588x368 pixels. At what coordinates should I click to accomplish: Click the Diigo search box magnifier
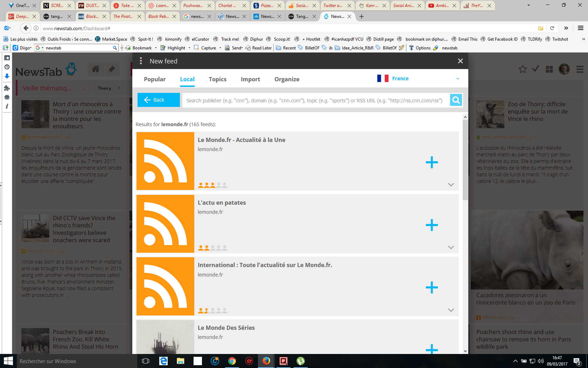[x=114, y=48]
